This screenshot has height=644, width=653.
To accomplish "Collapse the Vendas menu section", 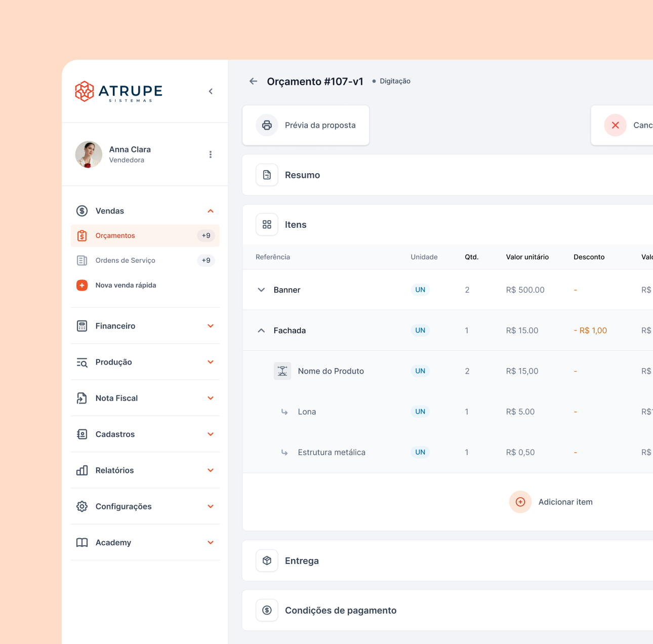I will pos(211,211).
